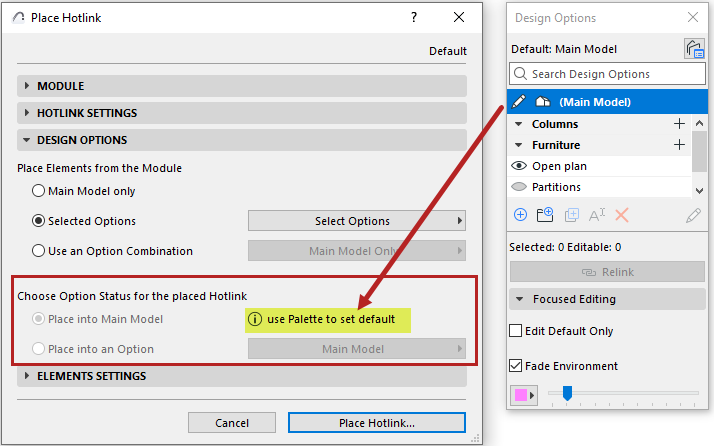Open the Main Model option dropdown
Viewport: 714px width, 446px height.
tap(357, 349)
